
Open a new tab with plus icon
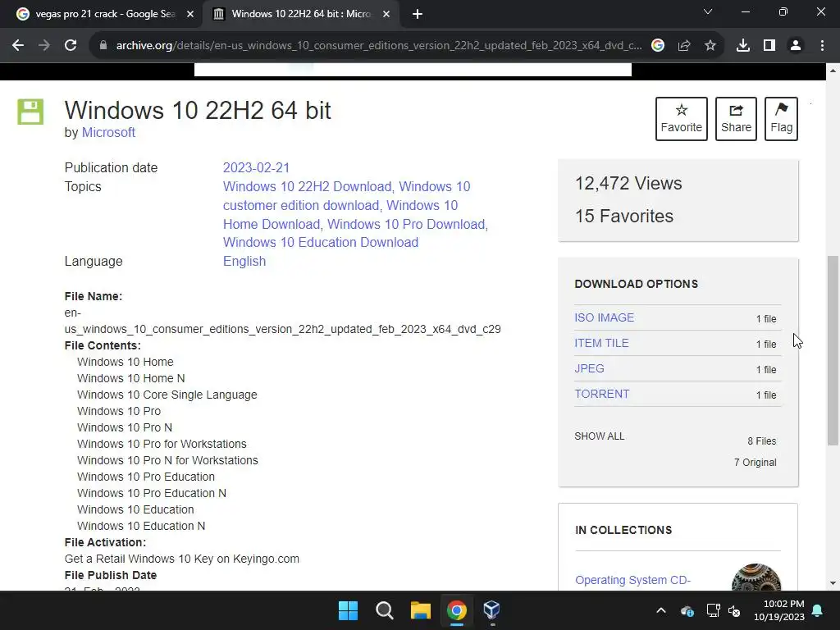418,14
